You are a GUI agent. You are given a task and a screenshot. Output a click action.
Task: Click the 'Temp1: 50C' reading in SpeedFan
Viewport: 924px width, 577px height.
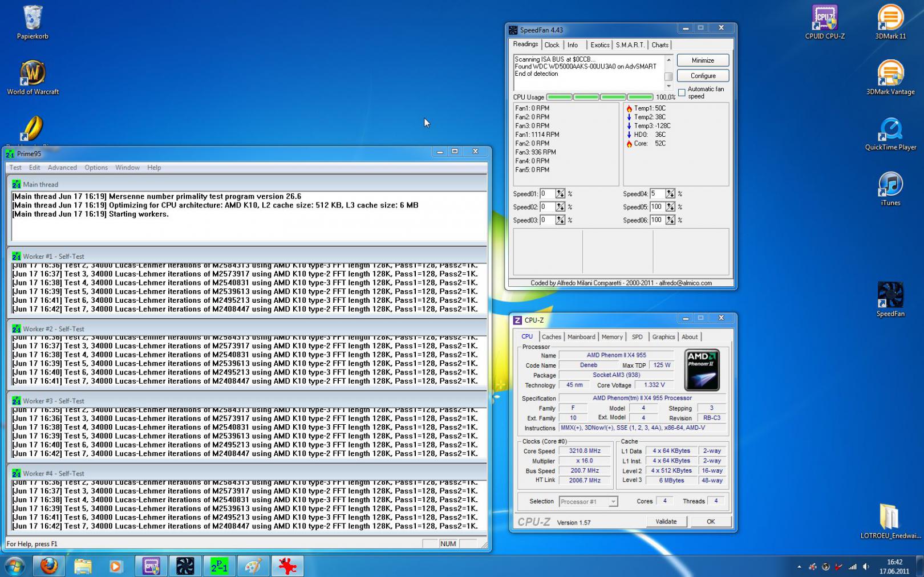coord(650,108)
